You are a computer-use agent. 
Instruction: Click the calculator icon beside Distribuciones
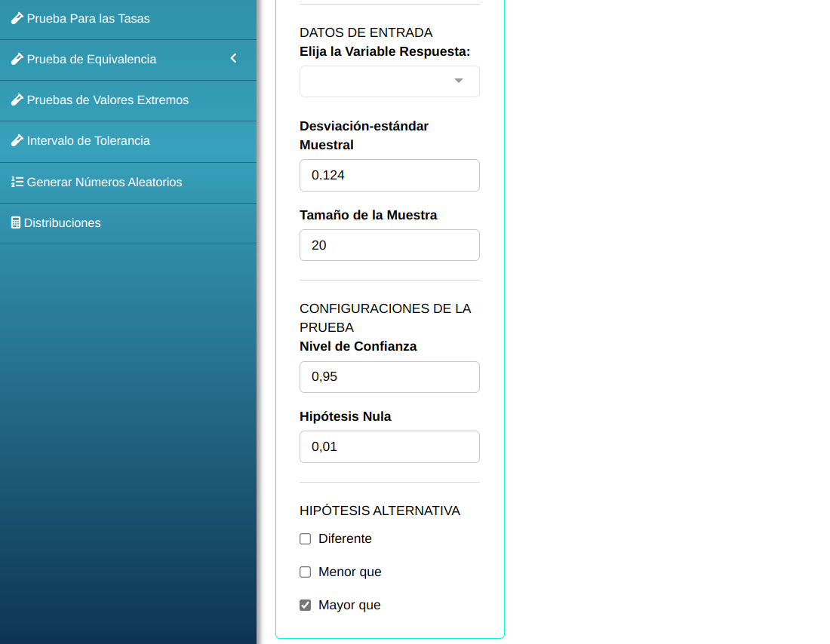point(16,222)
